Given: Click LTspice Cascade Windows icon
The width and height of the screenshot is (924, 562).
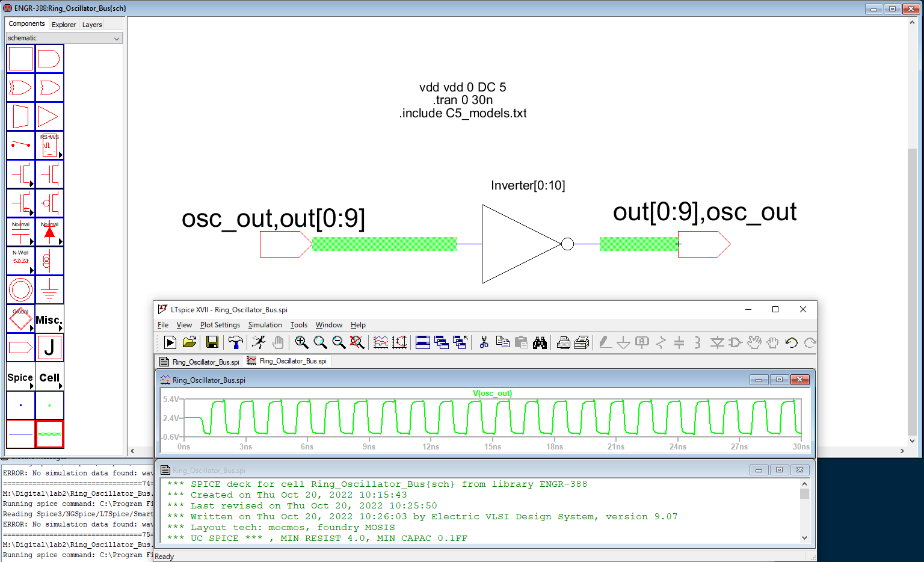Looking at the screenshot, I should click(442, 342).
